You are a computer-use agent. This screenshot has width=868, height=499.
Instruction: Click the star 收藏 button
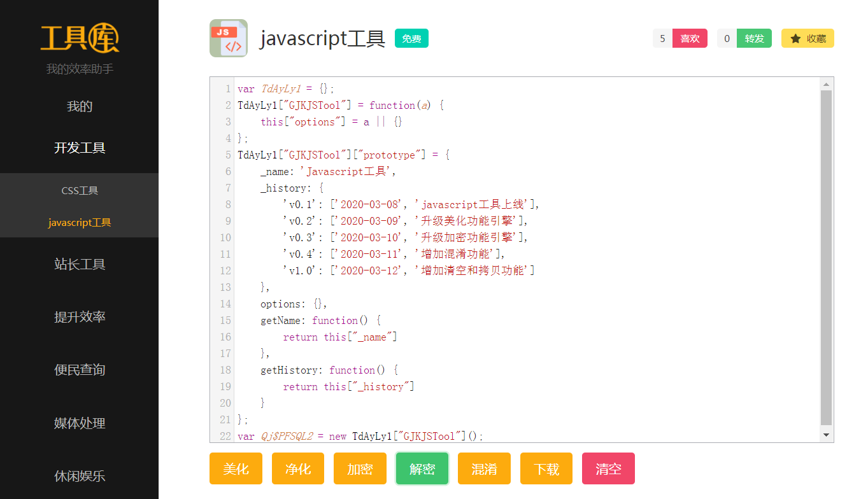[x=808, y=38]
